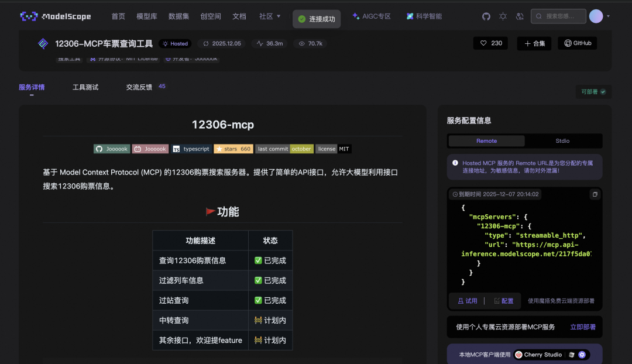
Task: Open GitHub via the top navigation GitHub icon
Action: tap(486, 16)
